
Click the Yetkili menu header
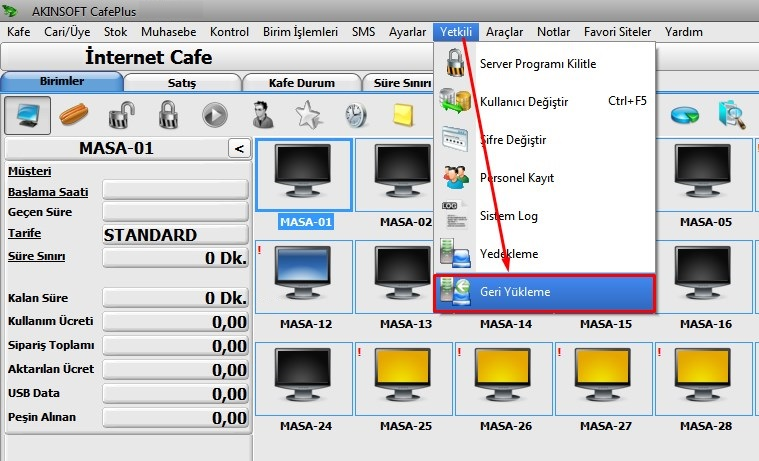pyautogui.click(x=456, y=32)
